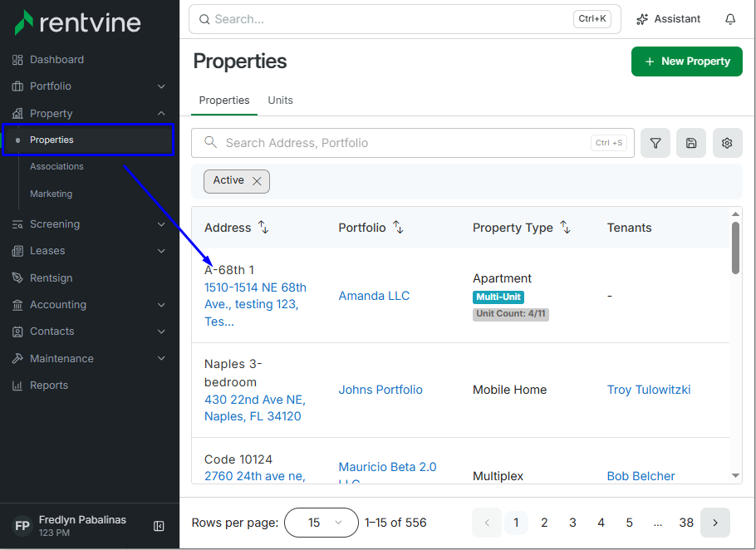756x550 pixels.
Task: Click the Multi-Unit badge
Action: tap(498, 297)
